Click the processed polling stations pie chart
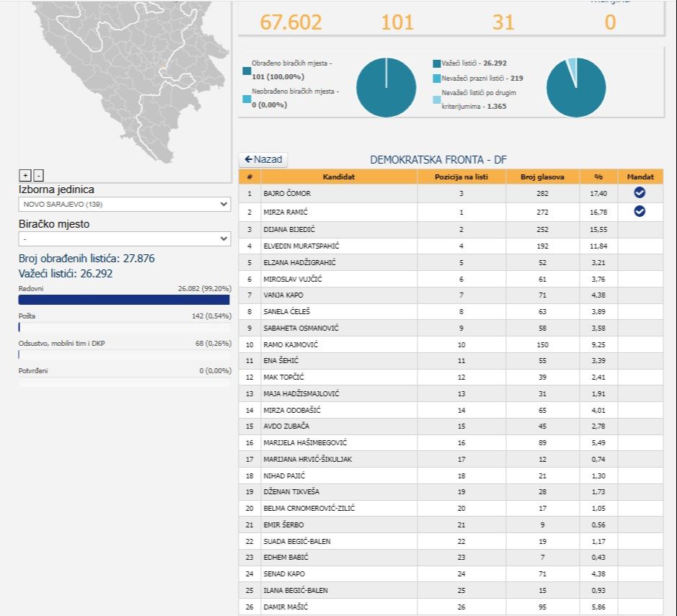The width and height of the screenshot is (677, 616). (x=386, y=88)
